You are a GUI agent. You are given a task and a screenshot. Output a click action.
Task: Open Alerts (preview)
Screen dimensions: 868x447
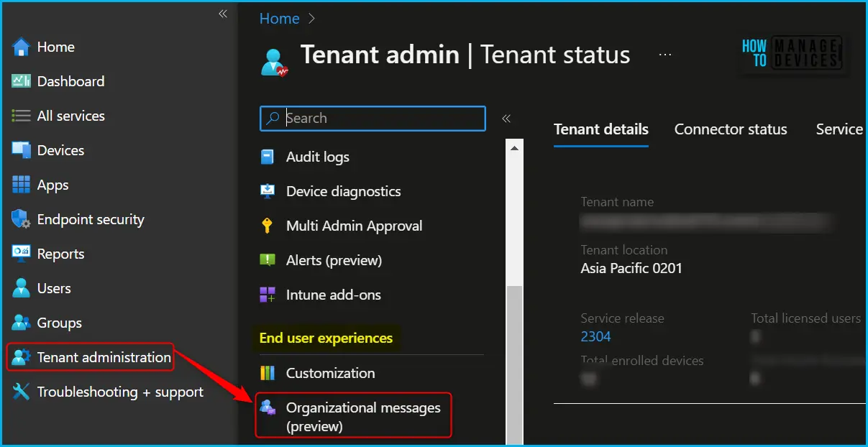[334, 260]
